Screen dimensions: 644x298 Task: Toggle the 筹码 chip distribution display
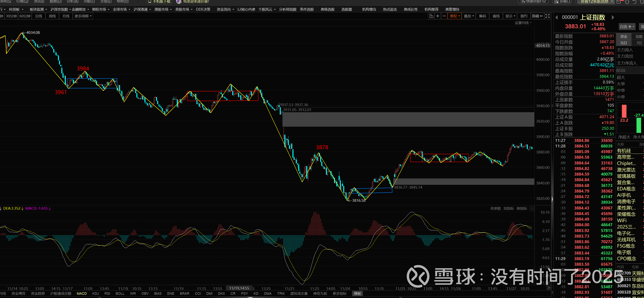point(482,16)
